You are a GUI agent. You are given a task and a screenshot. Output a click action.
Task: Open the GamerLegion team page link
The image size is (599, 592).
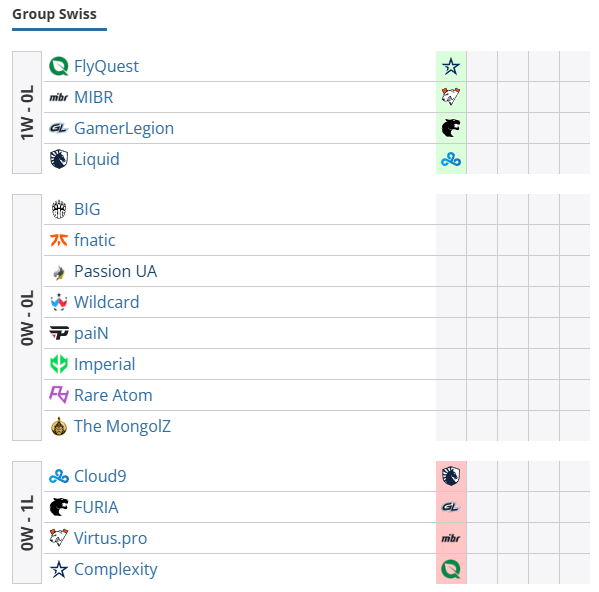tap(124, 128)
